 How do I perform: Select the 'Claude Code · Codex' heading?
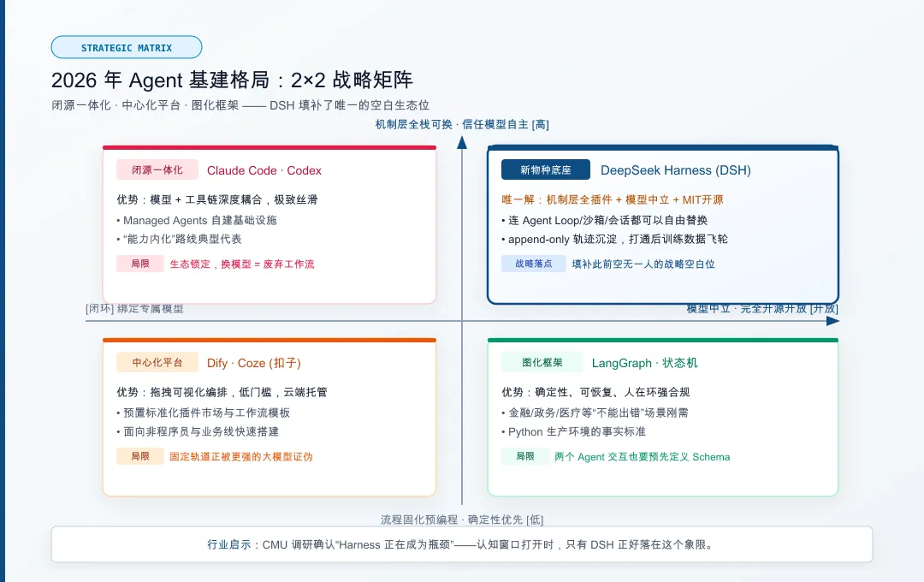tap(264, 170)
